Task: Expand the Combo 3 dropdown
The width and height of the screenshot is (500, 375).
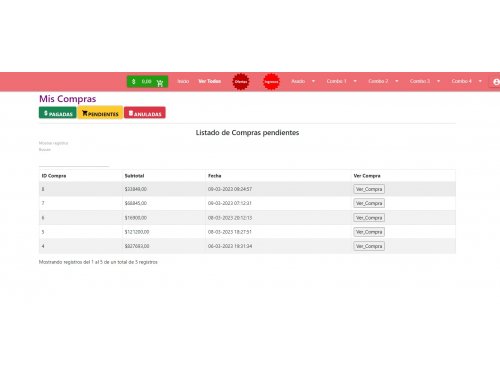Action: [x=425, y=81]
